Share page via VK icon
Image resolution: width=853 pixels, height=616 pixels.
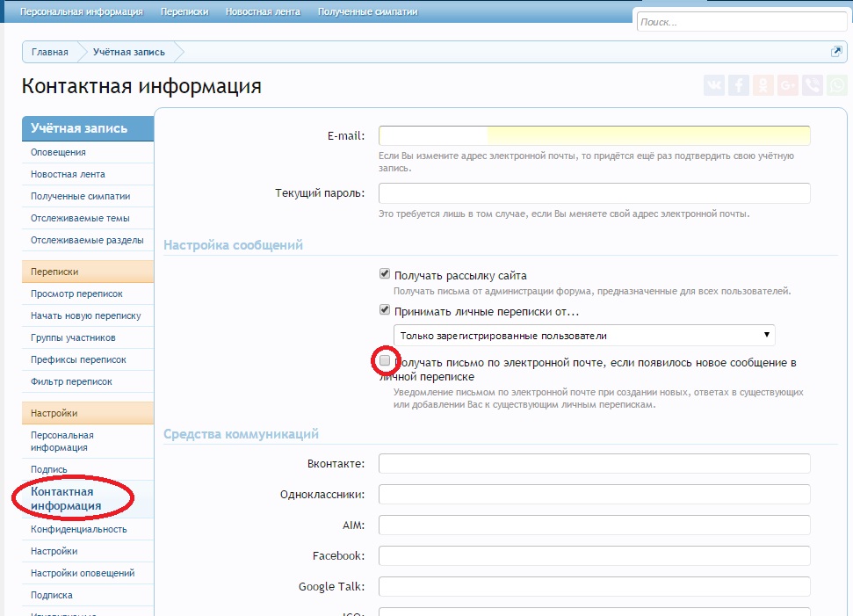pyautogui.click(x=713, y=85)
